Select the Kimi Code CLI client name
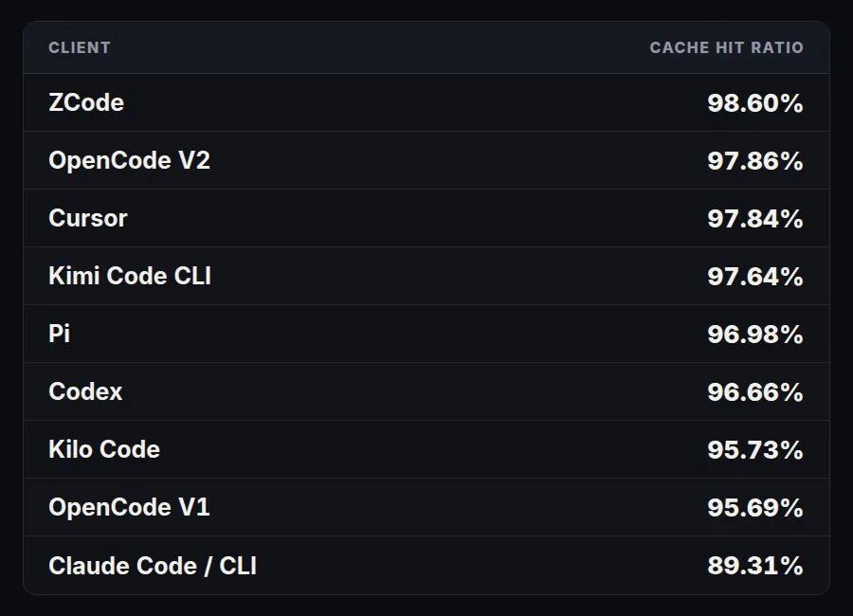This screenshot has width=853, height=616. coord(130,276)
